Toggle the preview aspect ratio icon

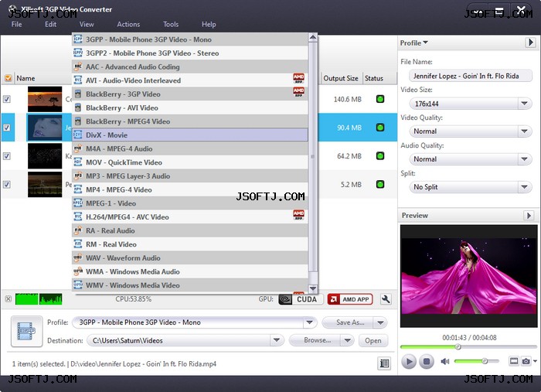click(514, 361)
